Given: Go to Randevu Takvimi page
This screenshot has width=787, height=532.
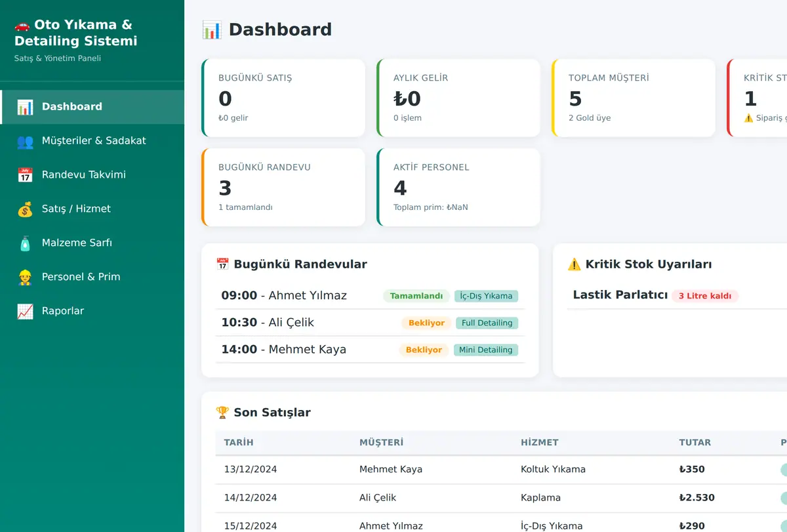Looking at the screenshot, I should (92, 175).
